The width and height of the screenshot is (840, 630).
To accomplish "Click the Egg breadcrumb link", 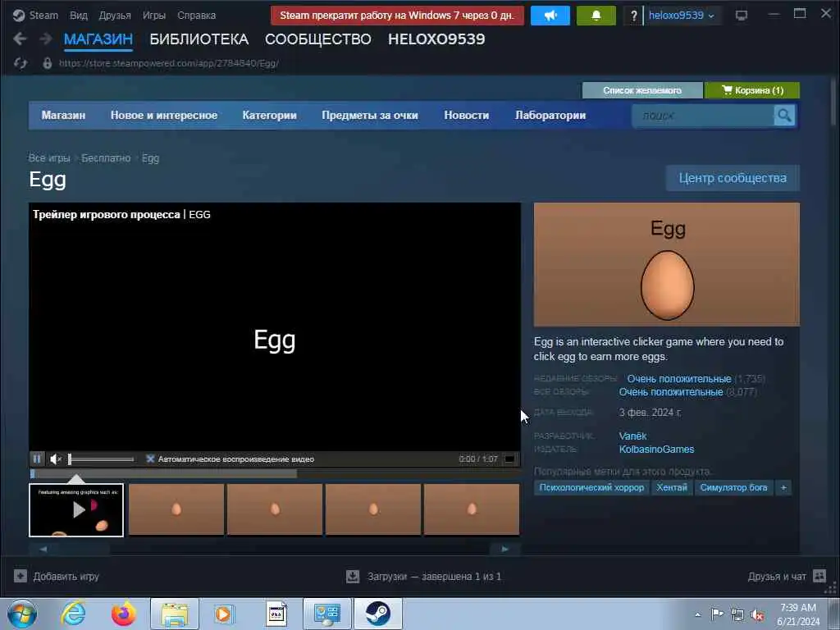I will click(151, 158).
